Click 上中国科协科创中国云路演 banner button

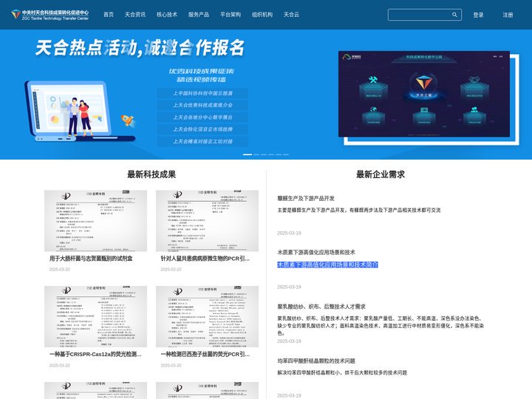tap(202, 93)
